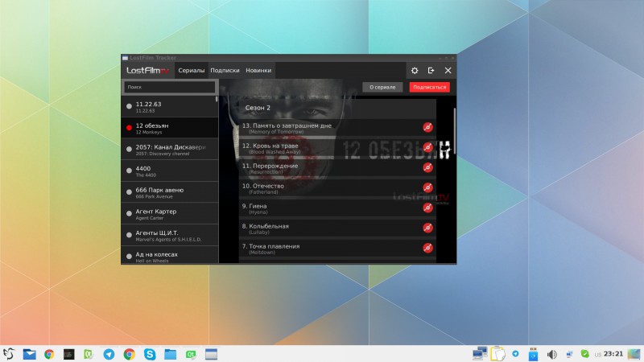Toggle the status dot beside 11.22.63

click(129, 106)
